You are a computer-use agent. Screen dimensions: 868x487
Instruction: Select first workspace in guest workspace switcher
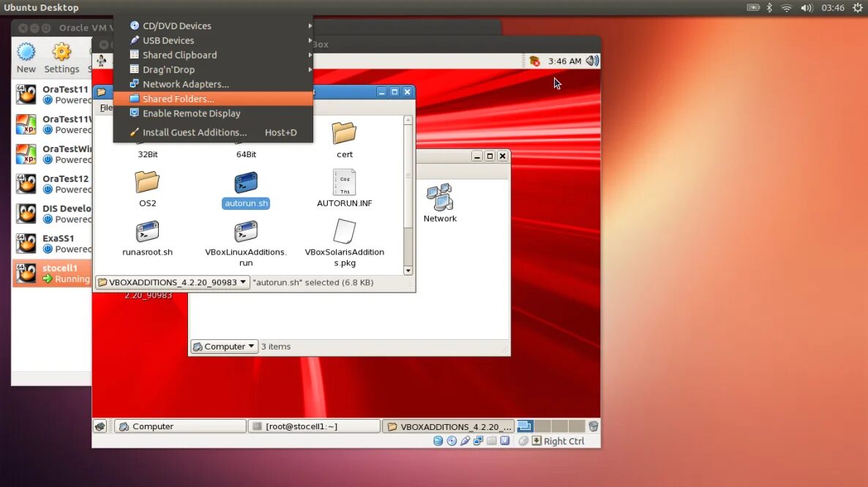tap(525, 426)
